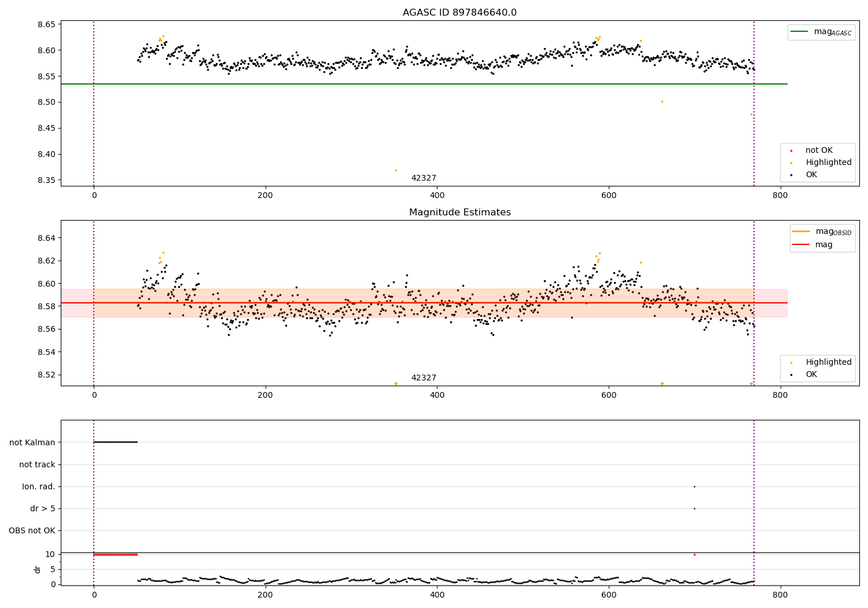Click the 'Magnitude Estimates' plot title
Screen dimensions: 868x608
point(459,213)
